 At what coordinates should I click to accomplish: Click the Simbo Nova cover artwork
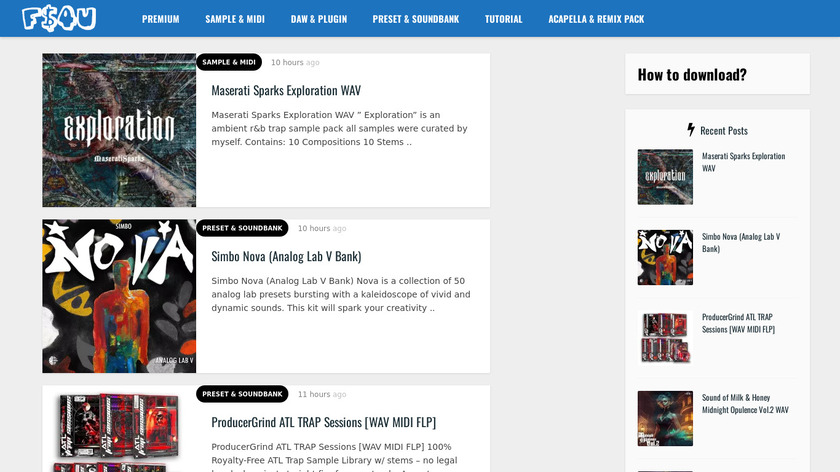(119, 296)
